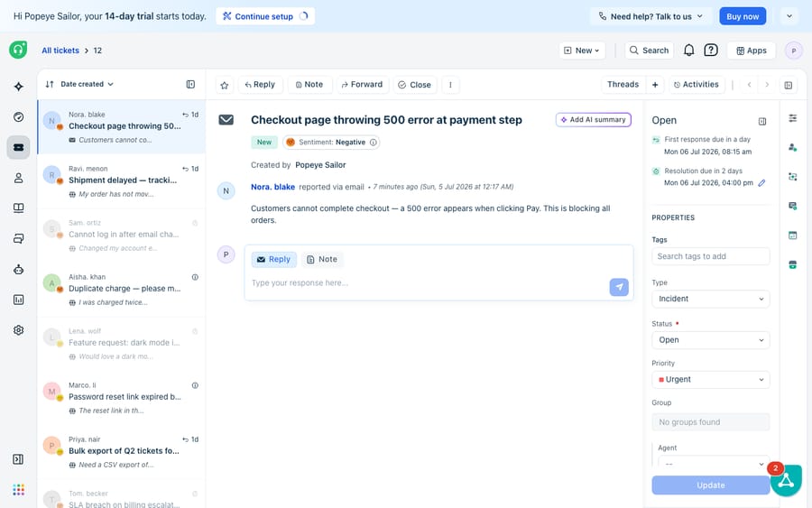The width and height of the screenshot is (812, 508).
Task: Open the Apps button
Action: click(x=751, y=51)
